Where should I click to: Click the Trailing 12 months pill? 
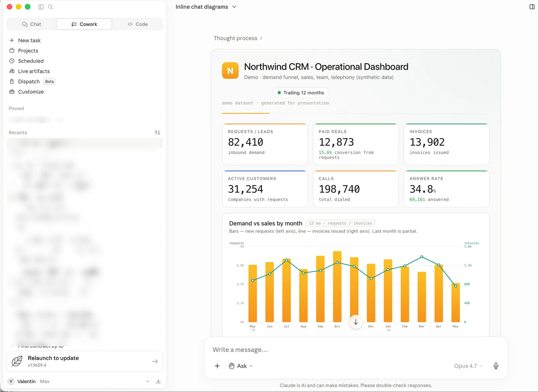(x=301, y=93)
